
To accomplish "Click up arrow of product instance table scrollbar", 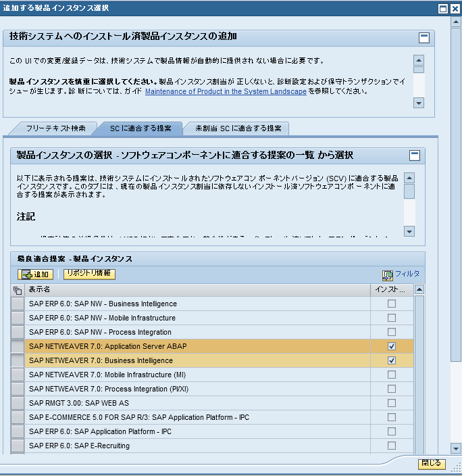I will point(419,289).
